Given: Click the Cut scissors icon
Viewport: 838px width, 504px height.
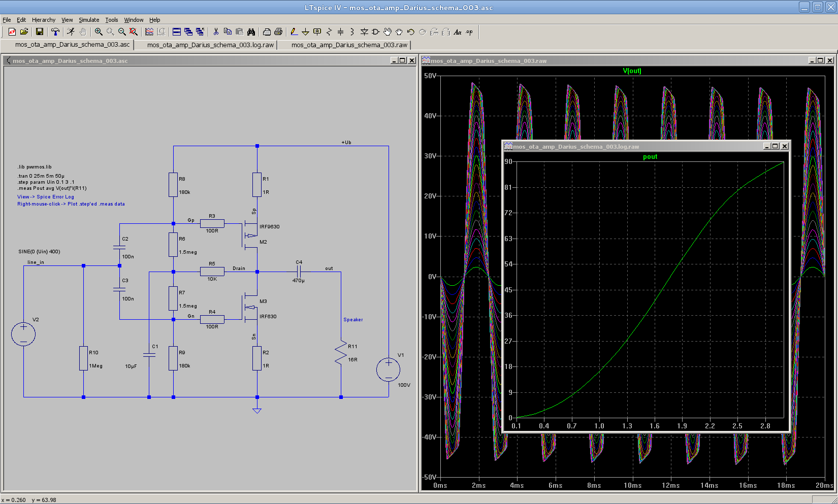Looking at the screenshot, I should [216, 32].
